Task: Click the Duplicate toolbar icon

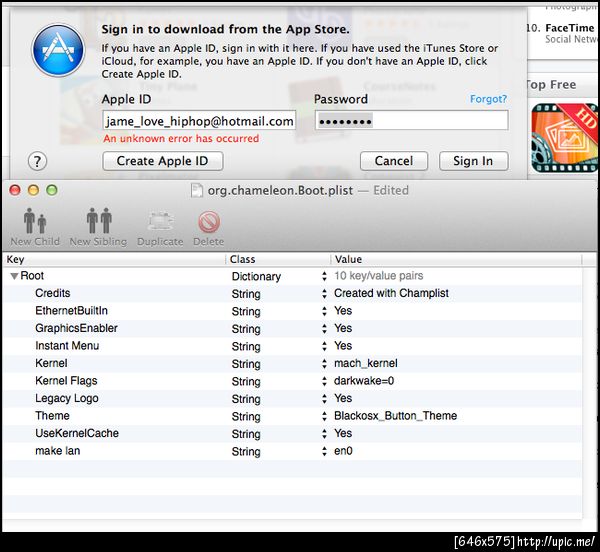Action: pos(160,221)
